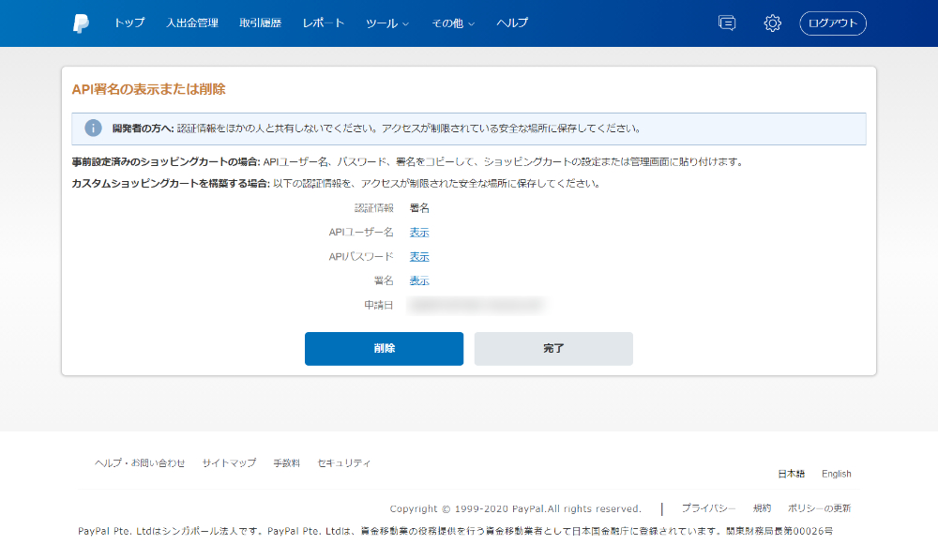The width and height of the screenshot is (938, 560).
Task: Open セキュリティ footer link
Action: tap(344, 463)
